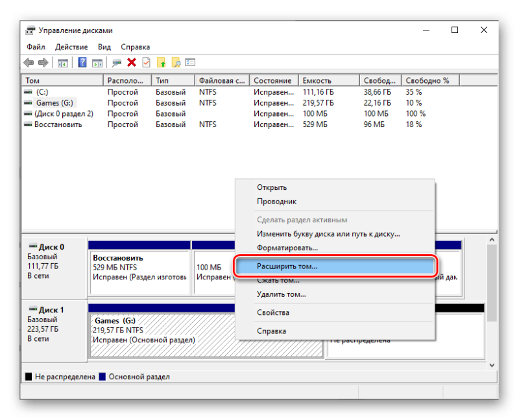Click the drive icon beside Восстановить in list
The image size is (519, 420).
(28, 124)
